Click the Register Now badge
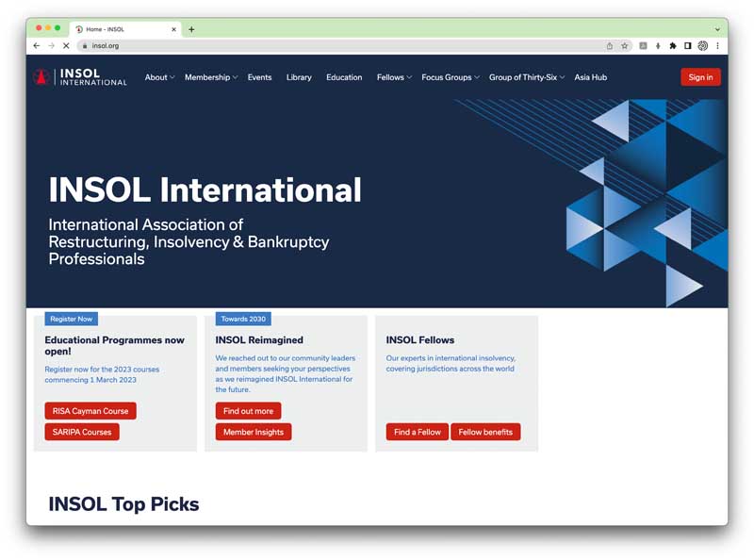 coord(72,319)
